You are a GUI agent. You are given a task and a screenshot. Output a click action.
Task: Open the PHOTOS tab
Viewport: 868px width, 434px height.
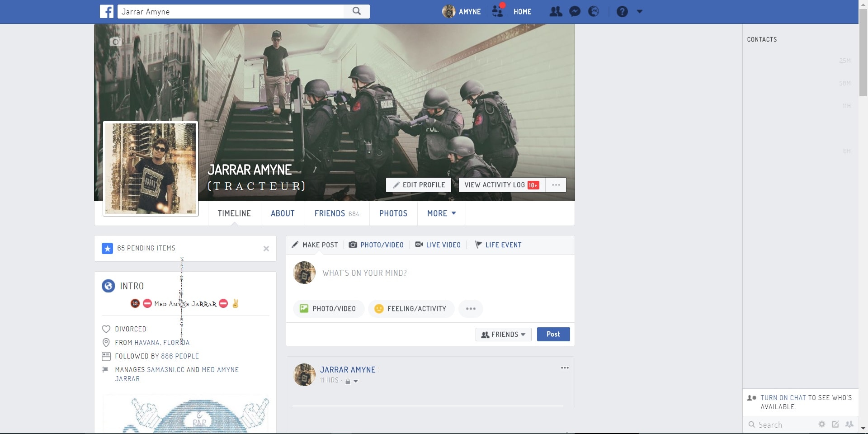point(393,213)
